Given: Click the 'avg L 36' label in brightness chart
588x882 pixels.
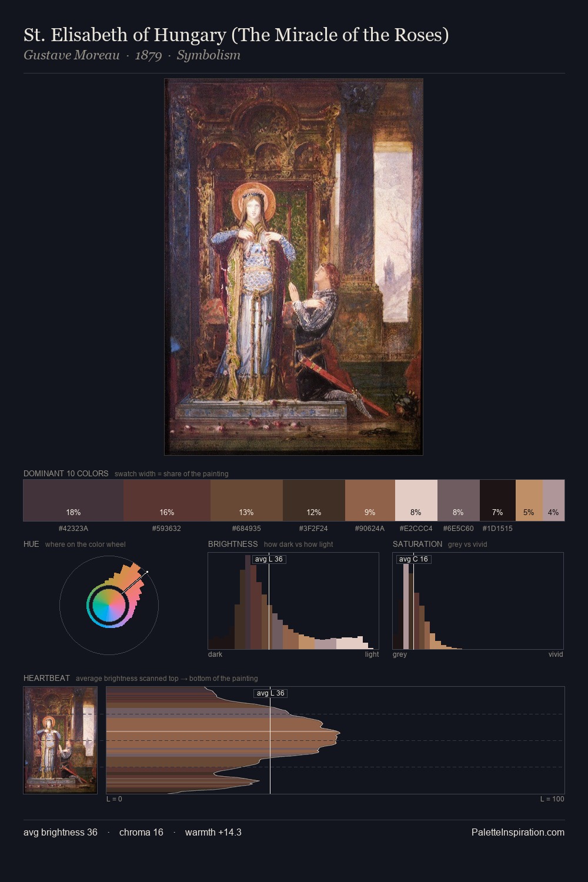Looking at the screenshot, I should tap(269, 559).
